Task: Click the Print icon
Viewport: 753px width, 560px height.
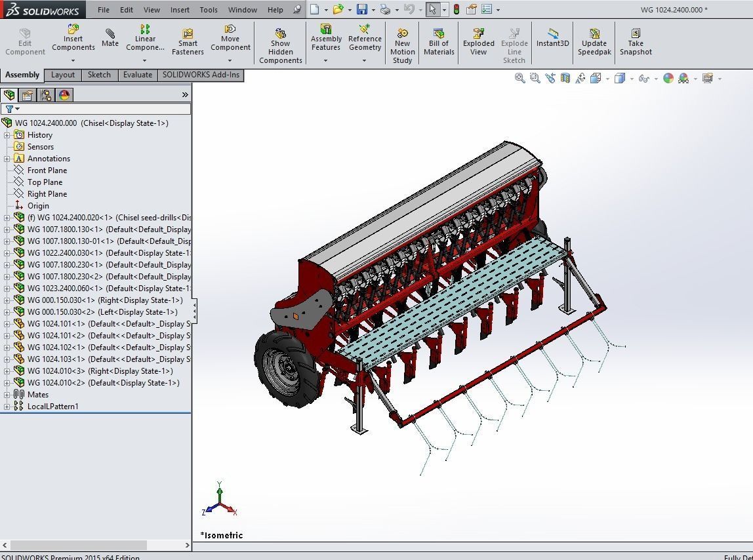Action: [385, 9]
